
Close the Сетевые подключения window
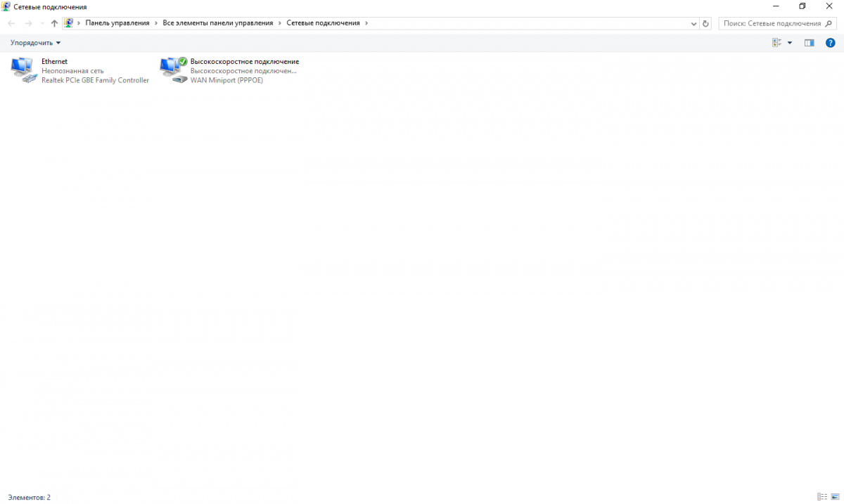(829, 6)
